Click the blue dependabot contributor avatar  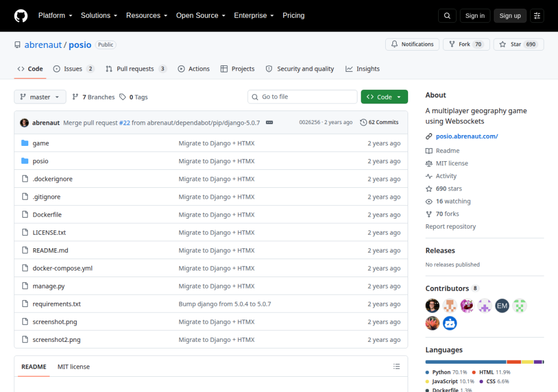[x=450, y=323]
